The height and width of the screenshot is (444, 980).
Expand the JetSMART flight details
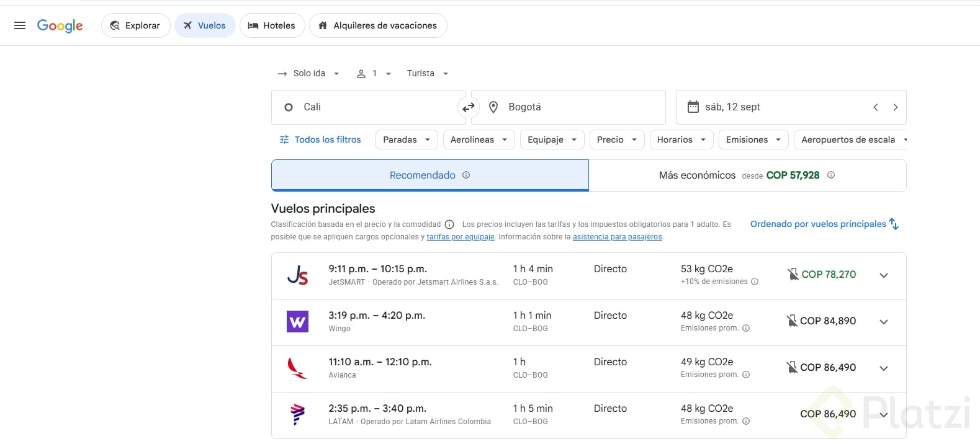click(884, 275)
